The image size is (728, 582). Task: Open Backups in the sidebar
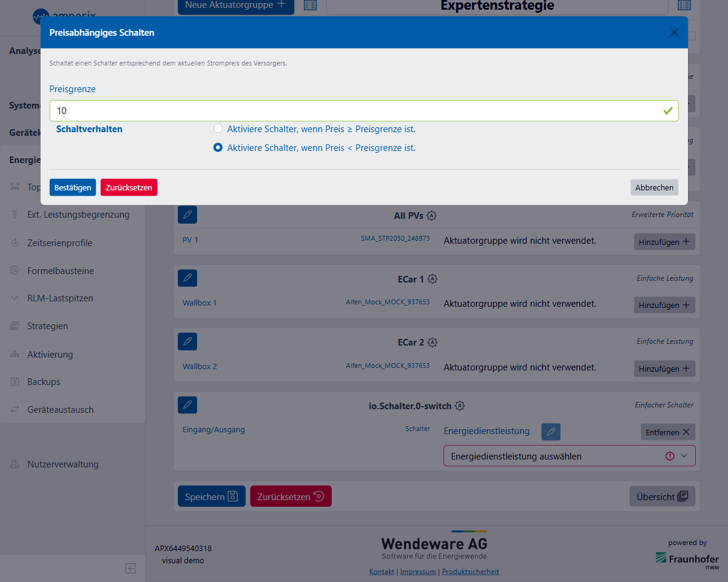[44, 382]
